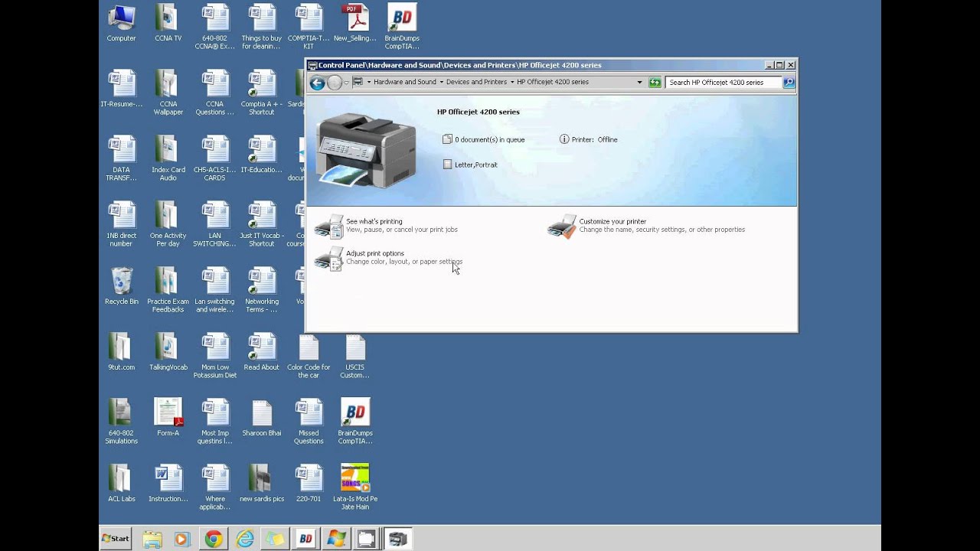
Task: Click printer icon beside Adjust print options
Action: click(x=329, y=259)
